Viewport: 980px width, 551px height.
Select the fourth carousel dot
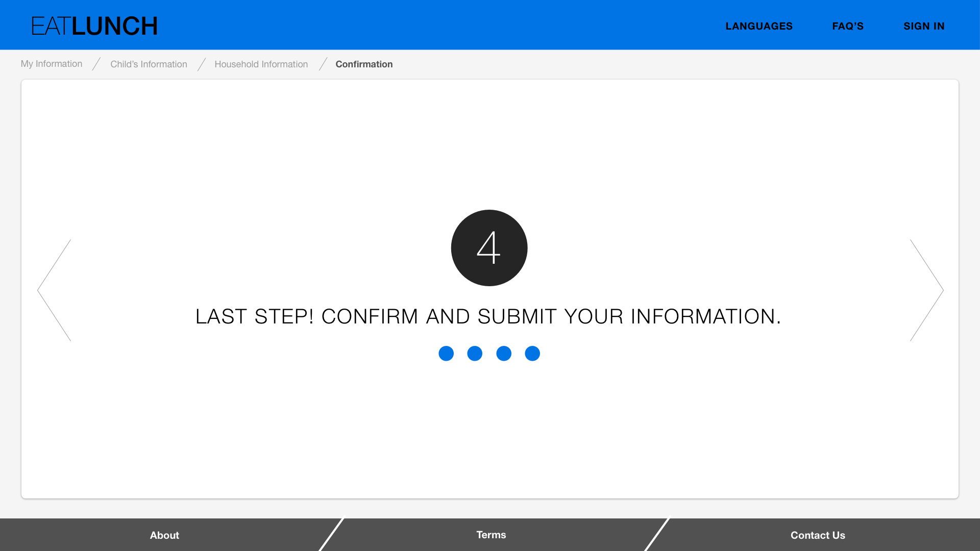point(532,354)
